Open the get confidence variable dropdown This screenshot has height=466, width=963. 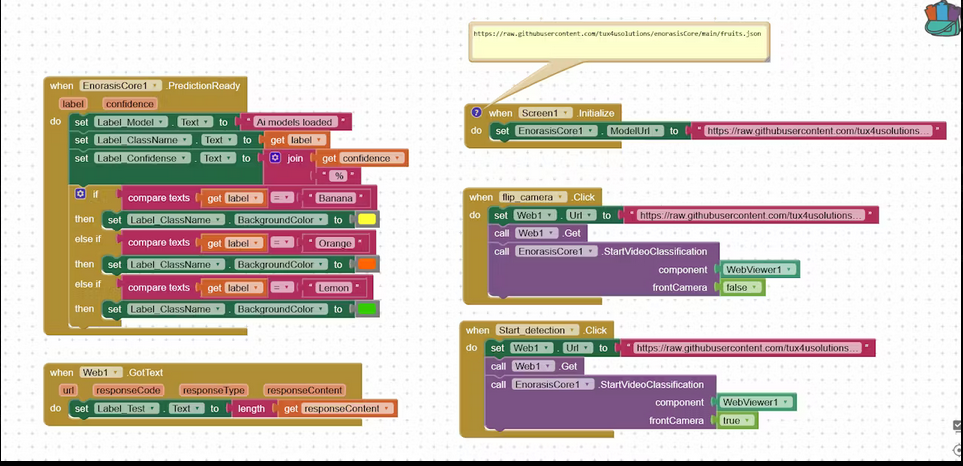tap(372, 158)
